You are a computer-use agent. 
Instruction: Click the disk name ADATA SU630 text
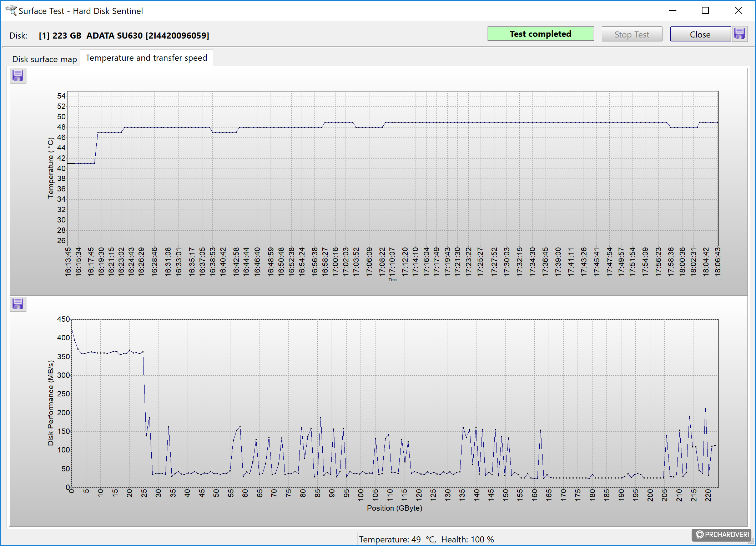(124, 36)
